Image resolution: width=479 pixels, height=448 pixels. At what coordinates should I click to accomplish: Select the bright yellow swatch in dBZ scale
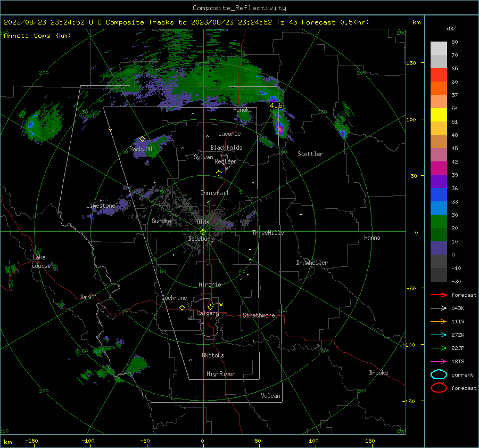click(x=439, y=115)
